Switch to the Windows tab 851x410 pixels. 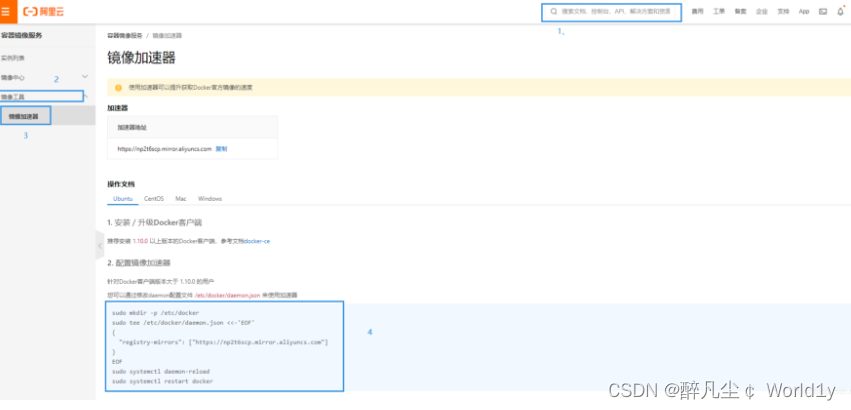tap(210, 199)
